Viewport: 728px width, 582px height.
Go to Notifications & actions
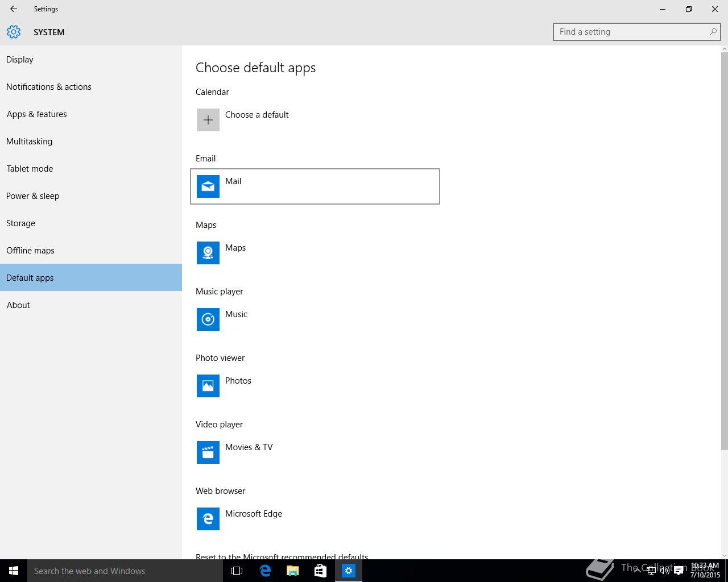click(x=91, y=87)
